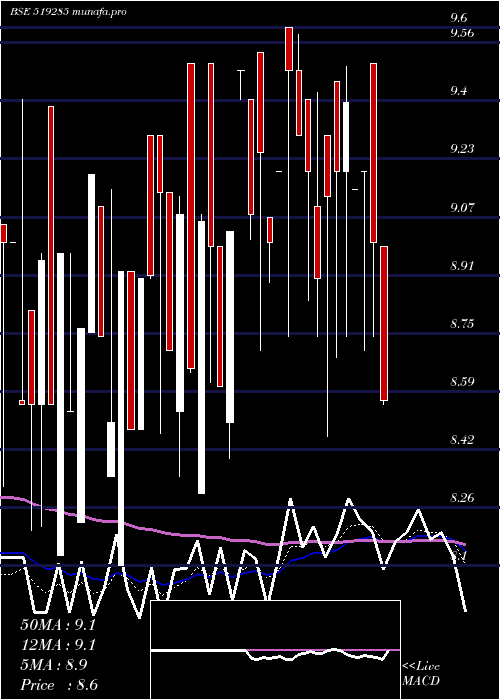Click inside the Live MACD inset chart
The image size is (500, 700).
(275, 650)
